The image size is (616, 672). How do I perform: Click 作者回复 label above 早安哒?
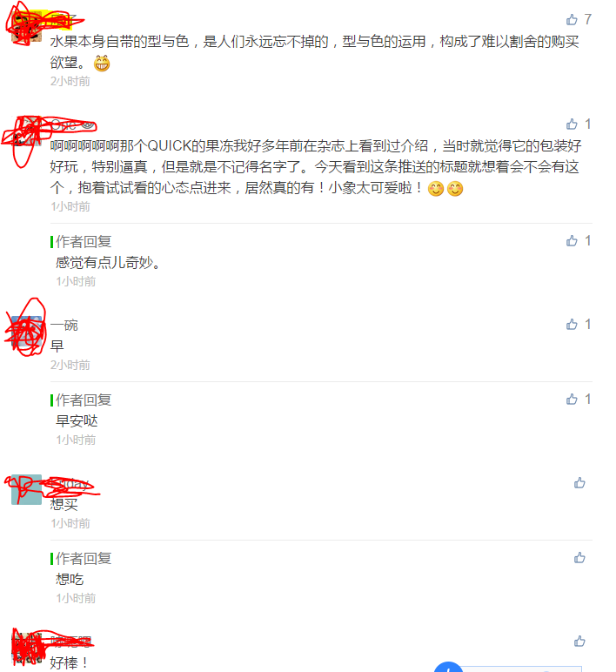point(84,400)
